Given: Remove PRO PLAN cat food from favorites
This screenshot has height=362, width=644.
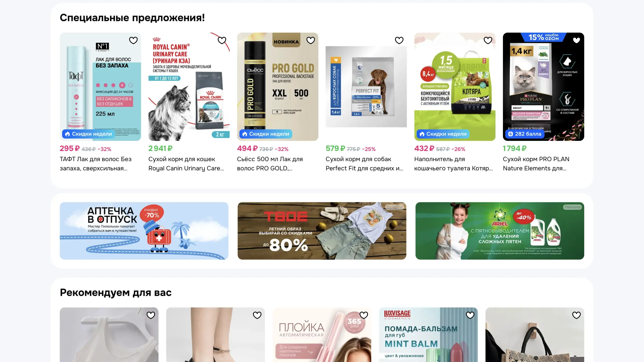Looking at the screenshot, I should [x=576, y=40].
